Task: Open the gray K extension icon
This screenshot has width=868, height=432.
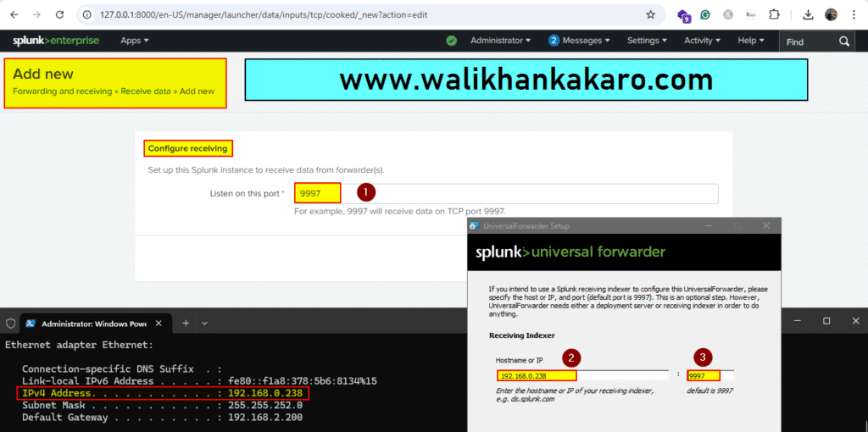Action: tap(728, 15)
